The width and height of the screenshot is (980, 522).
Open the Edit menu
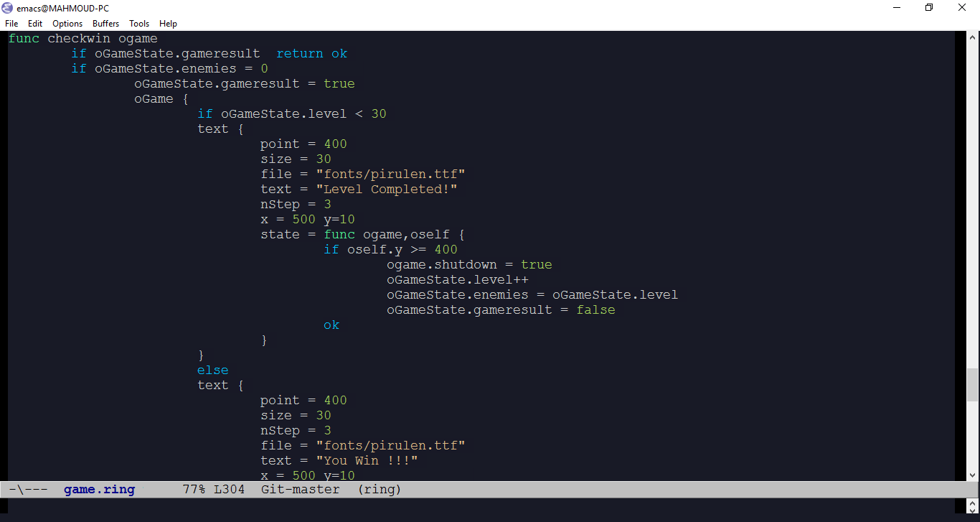34,23
